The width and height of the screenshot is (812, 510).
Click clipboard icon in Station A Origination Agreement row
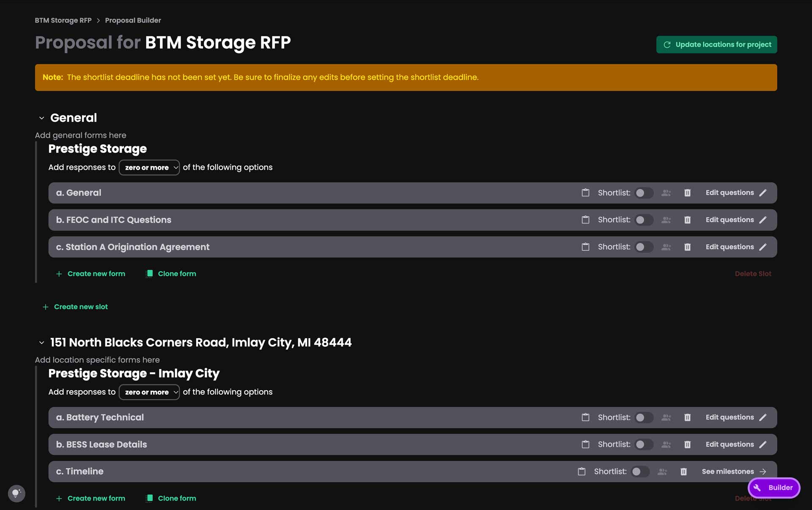[585, 247]
